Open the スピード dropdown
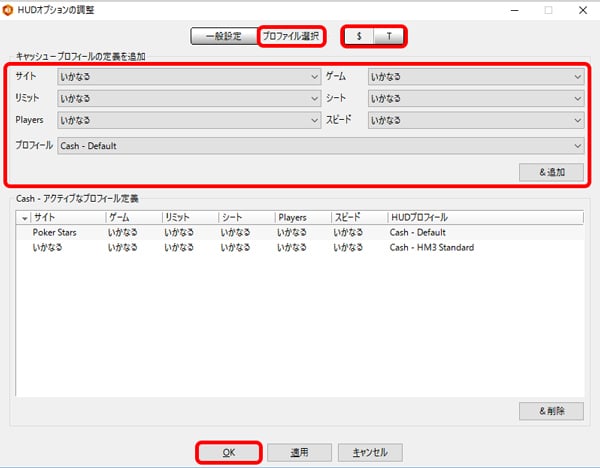The height and width of the screenshot is (468, 600). [476, 121]
